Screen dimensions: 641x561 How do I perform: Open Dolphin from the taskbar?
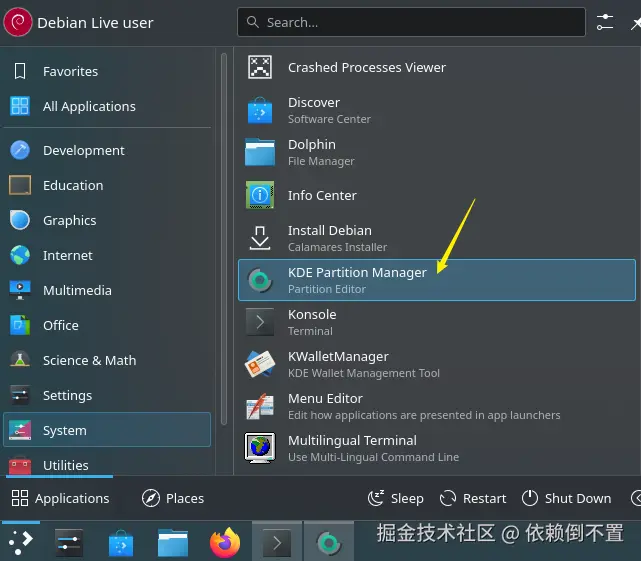pos(173,543)
